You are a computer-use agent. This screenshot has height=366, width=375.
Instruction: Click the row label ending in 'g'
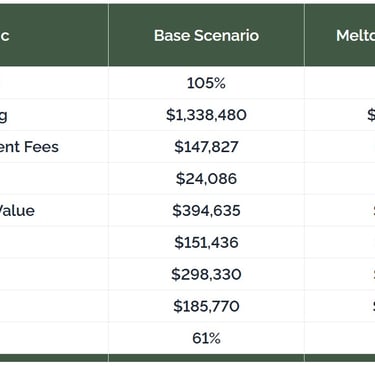point(3,116)
